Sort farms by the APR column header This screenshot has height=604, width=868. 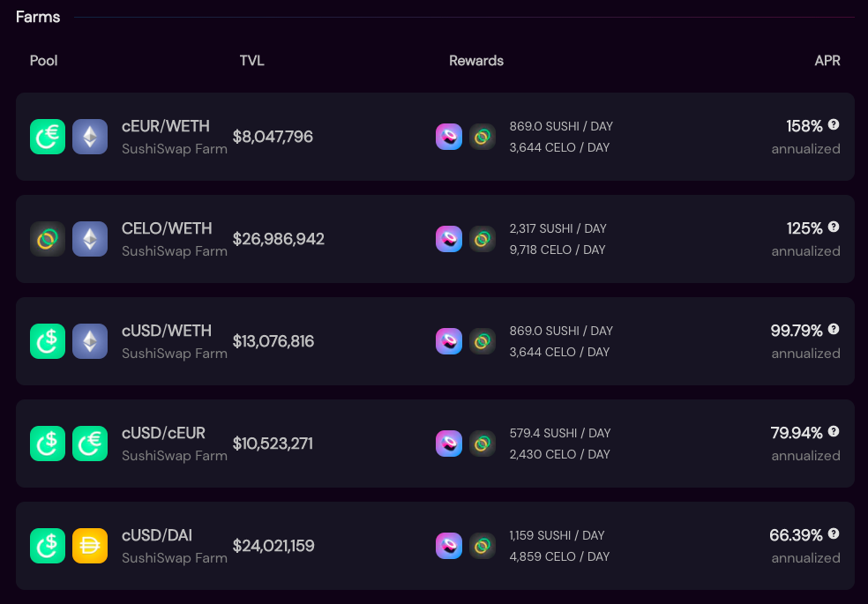pyautogui.click(x=827, y=61)
